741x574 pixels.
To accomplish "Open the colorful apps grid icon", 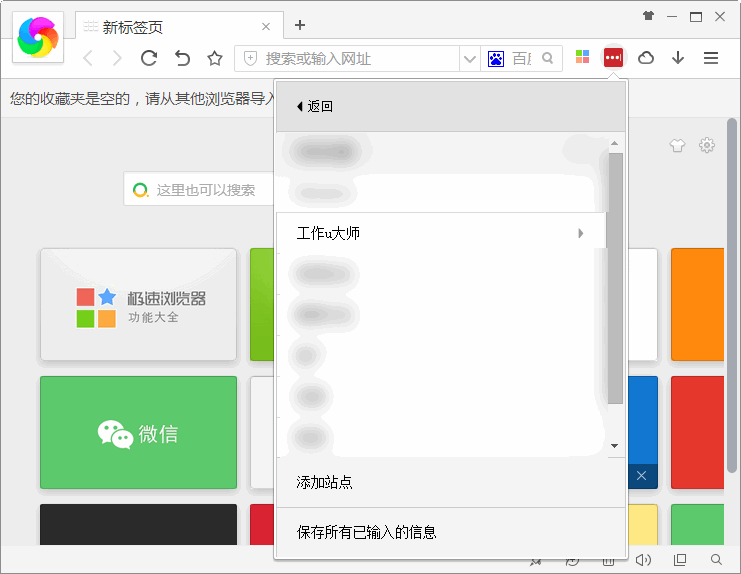I will [582, 58].
